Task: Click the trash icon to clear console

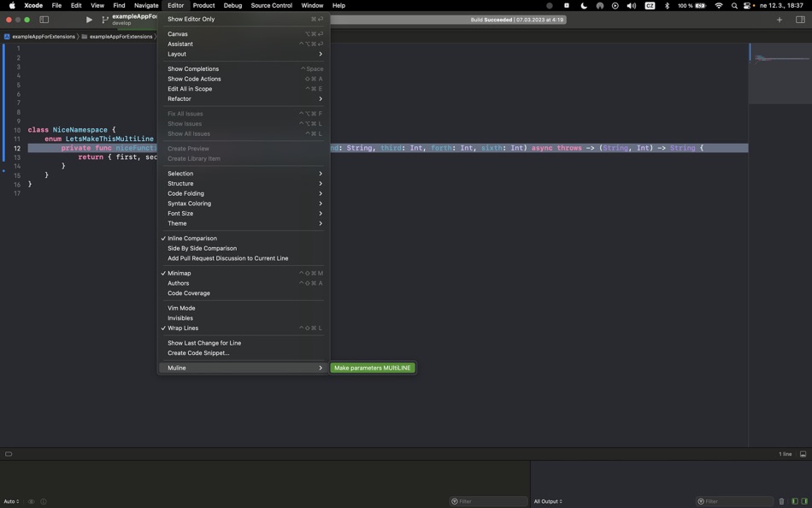Action: (x=781, y=501)
